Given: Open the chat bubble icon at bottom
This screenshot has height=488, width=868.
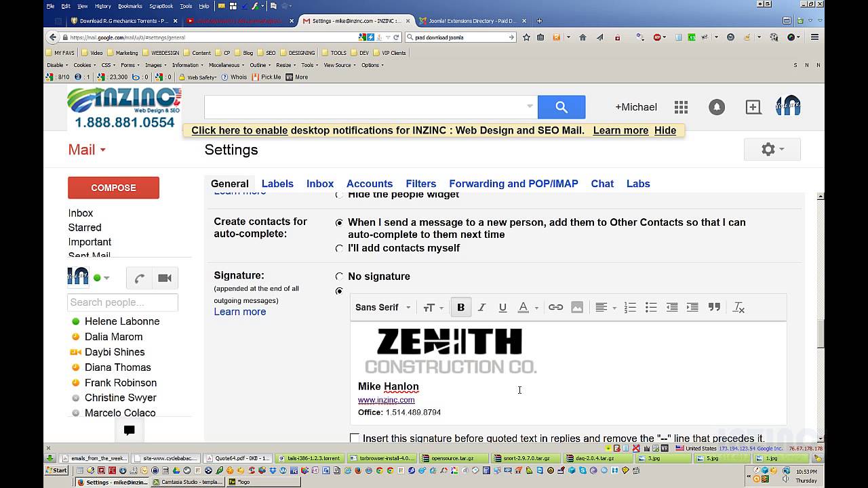Looking at the screenshot, I should coord(129,430).
